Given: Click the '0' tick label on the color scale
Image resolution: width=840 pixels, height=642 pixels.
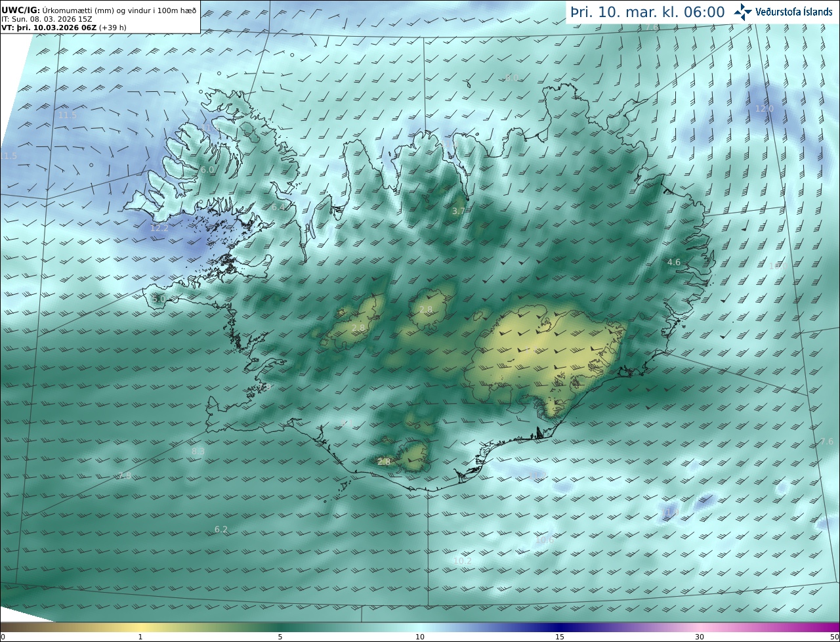Looking at the screenshot, I should click(x=3, y=637).
